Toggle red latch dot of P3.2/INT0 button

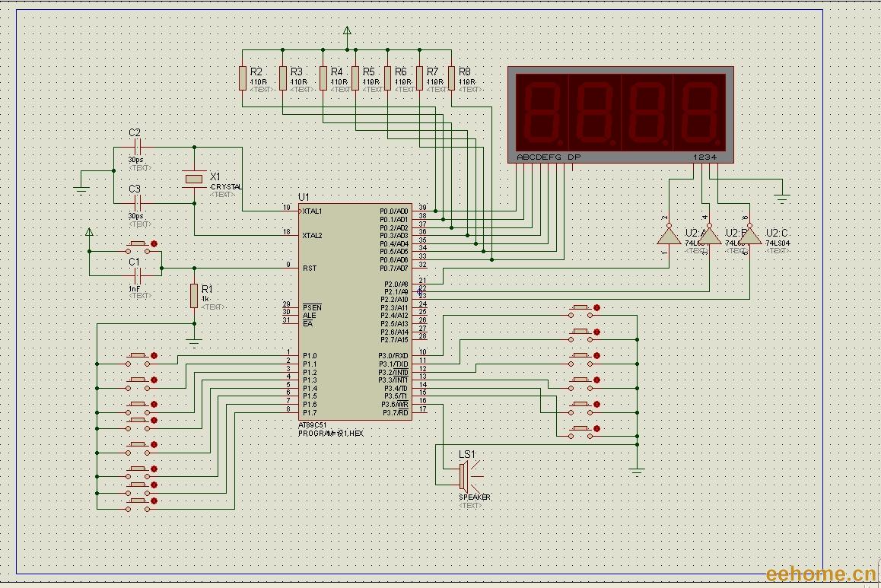click(596, 355)
